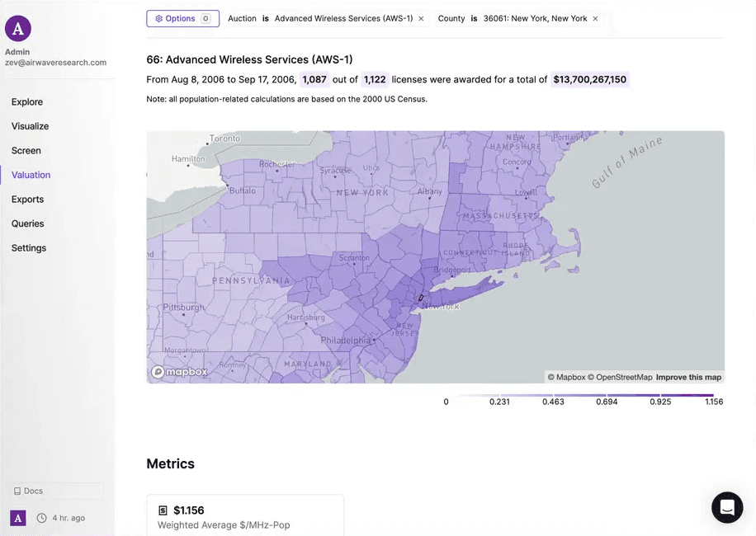Image resolution: width=756 pixels, height=536 pixels.
Task: Open the Explore page
Action: [27, 102]
